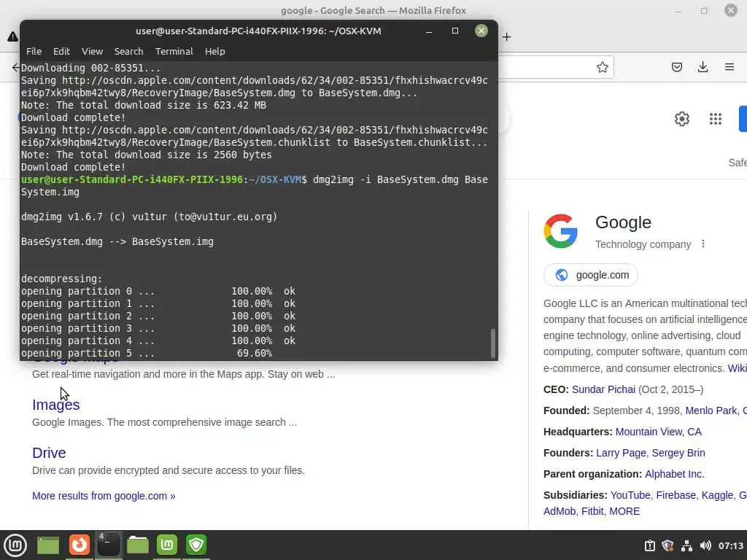Click "opening partition 2" line
This screenshot has width=747, height=560.
[158, 316]
